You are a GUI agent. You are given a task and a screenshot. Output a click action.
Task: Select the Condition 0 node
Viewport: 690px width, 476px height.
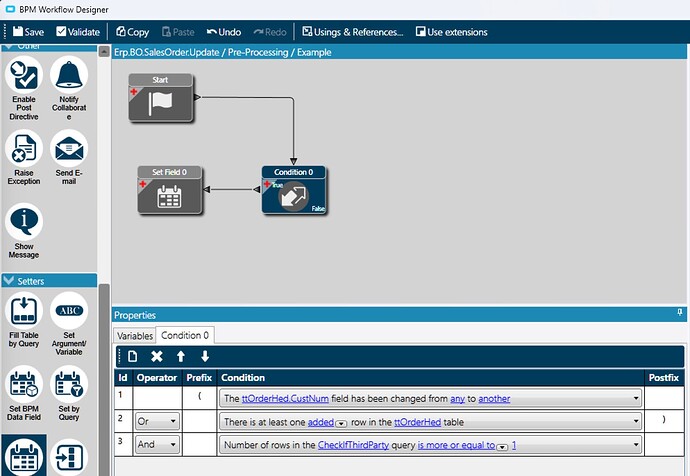(x=294, y=190)
